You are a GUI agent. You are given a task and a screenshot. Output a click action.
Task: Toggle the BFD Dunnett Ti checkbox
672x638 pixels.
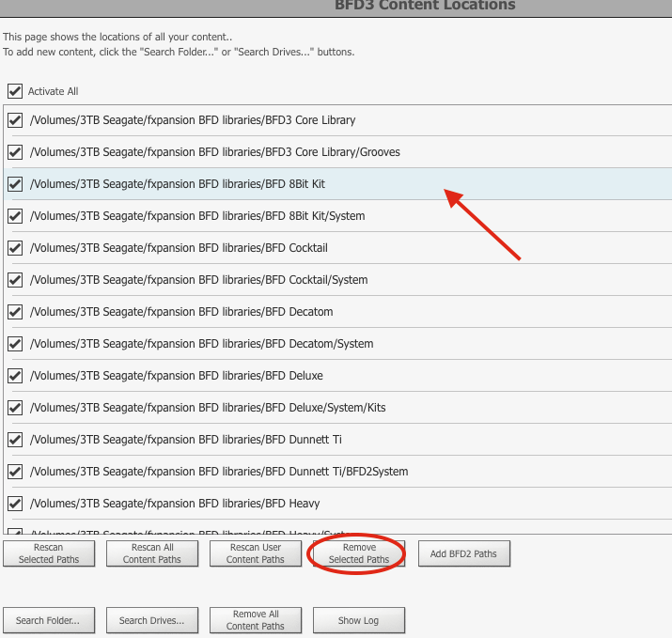15,440
